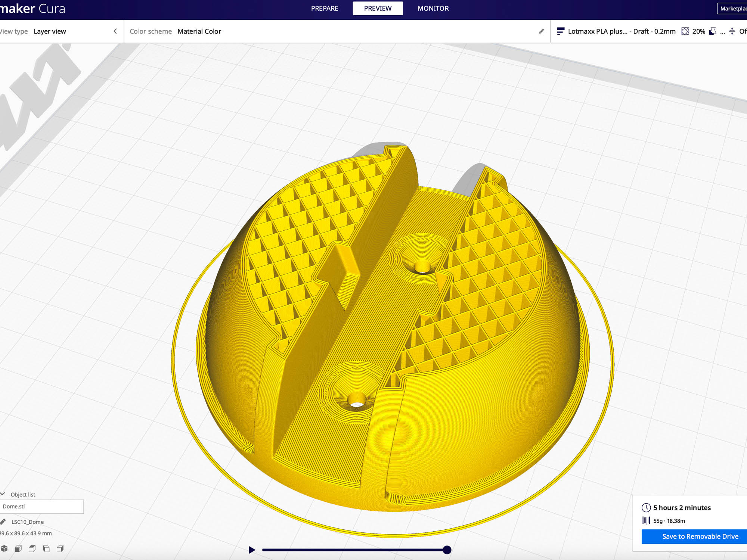Click Save to Removable Drive

tap(694, 536)
